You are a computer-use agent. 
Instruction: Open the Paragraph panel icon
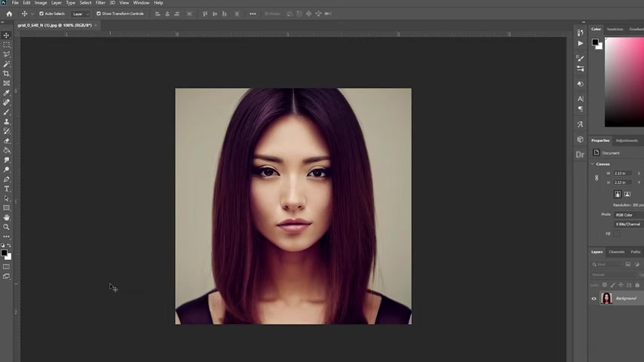pyautogui.click(x=581, y=109)
